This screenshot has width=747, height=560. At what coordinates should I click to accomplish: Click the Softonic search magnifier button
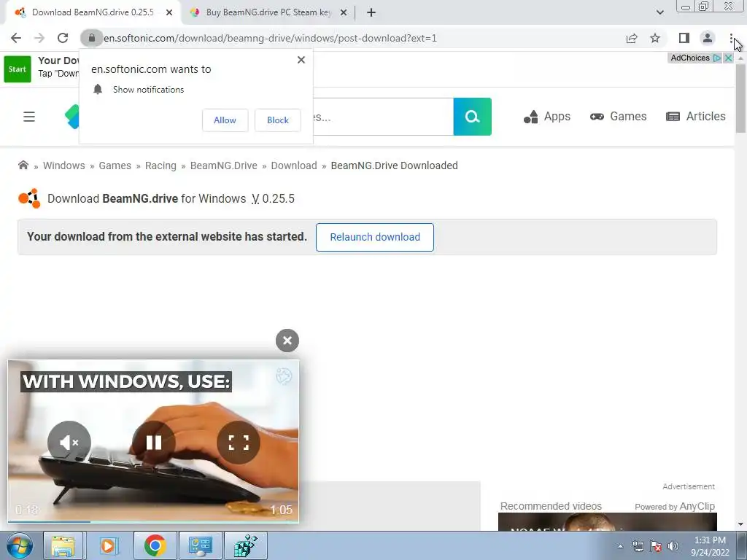472,117
